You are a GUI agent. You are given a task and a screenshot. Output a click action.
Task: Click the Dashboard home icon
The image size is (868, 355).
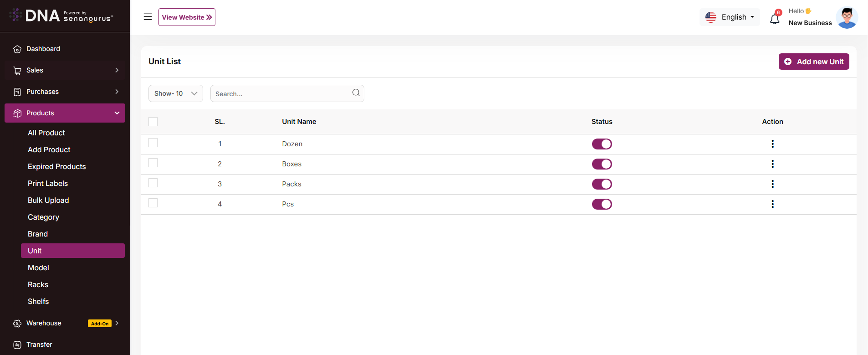pos(17,49)
